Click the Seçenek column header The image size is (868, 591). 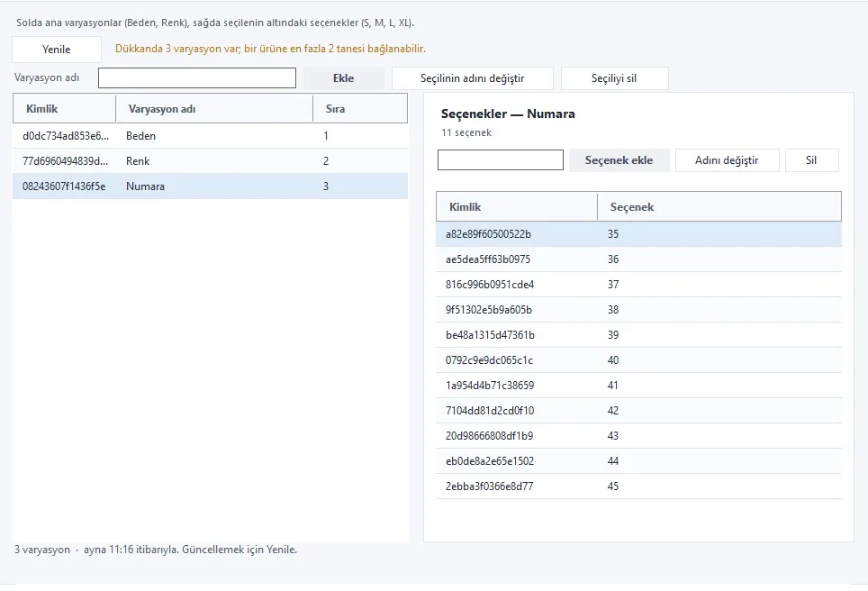point(719,206)
